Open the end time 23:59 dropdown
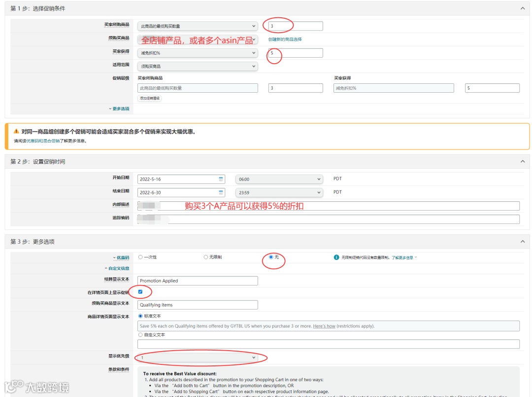532x397 pixels. 279,192
